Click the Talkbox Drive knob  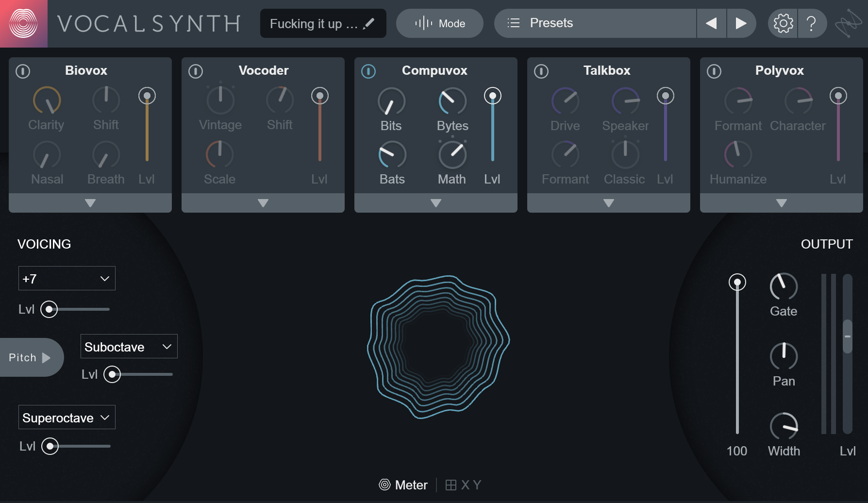coord(565,101)
